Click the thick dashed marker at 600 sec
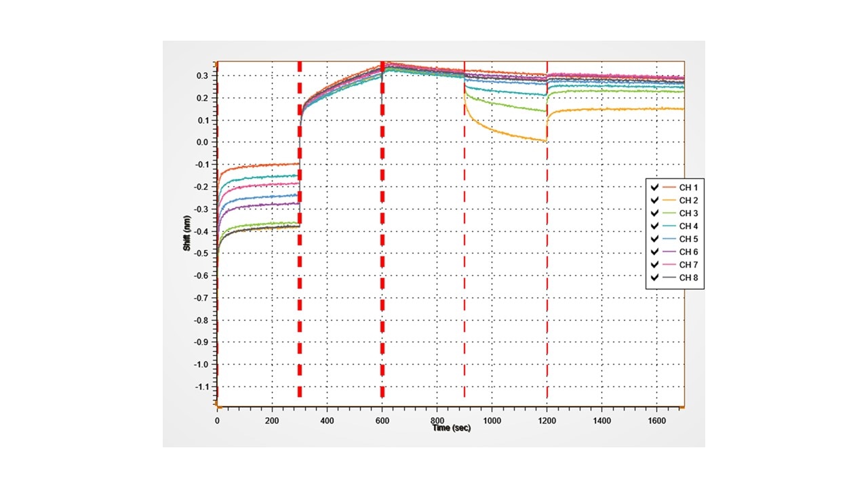The height and width of the screenshot is (488, 868). pos(382,305)
